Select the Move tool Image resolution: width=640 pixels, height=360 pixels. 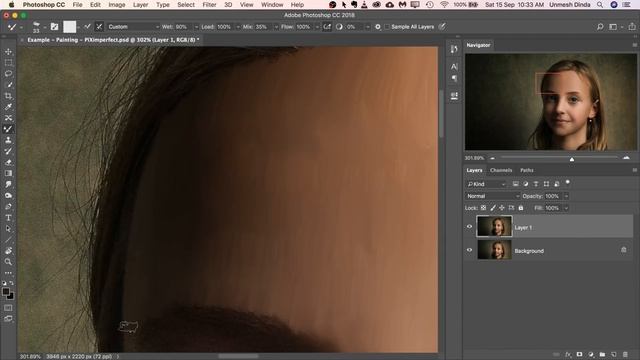click(x=8, y=52)
